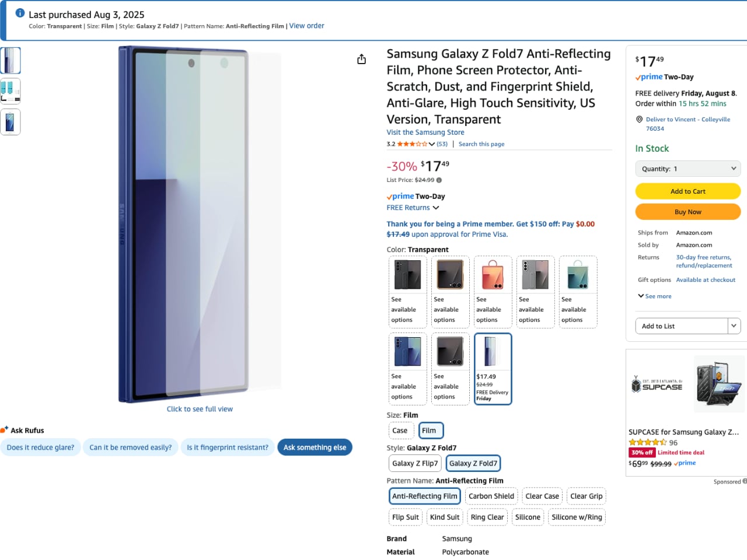Click the Ask Rufus sparkle icon
Screen dimensions: 747x560
coord(5,430)
